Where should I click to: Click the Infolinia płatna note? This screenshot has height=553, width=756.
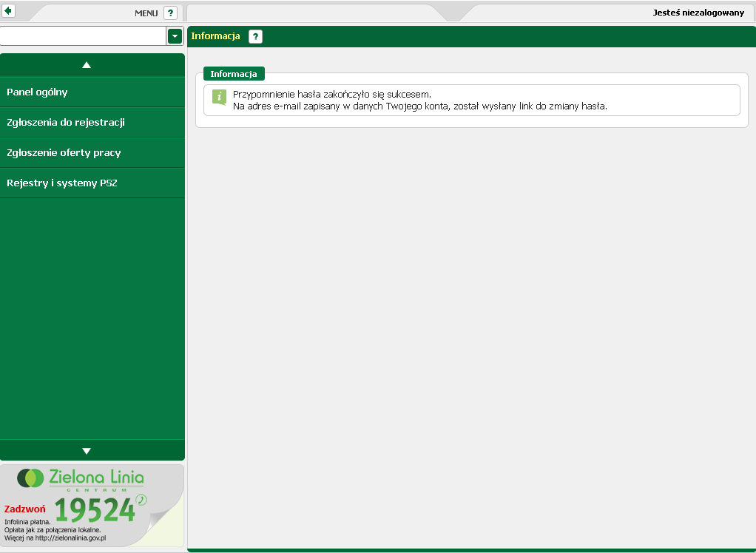(27, 522)
